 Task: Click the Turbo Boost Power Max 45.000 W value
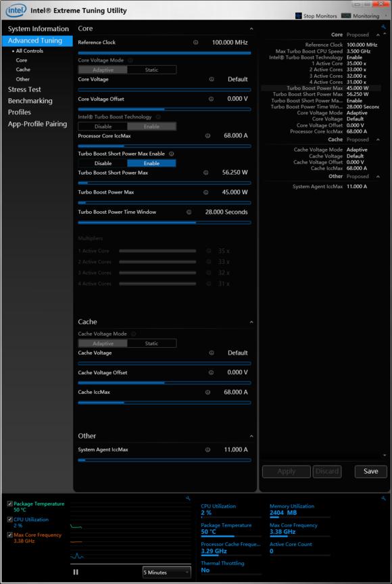(x=235, y=193)
